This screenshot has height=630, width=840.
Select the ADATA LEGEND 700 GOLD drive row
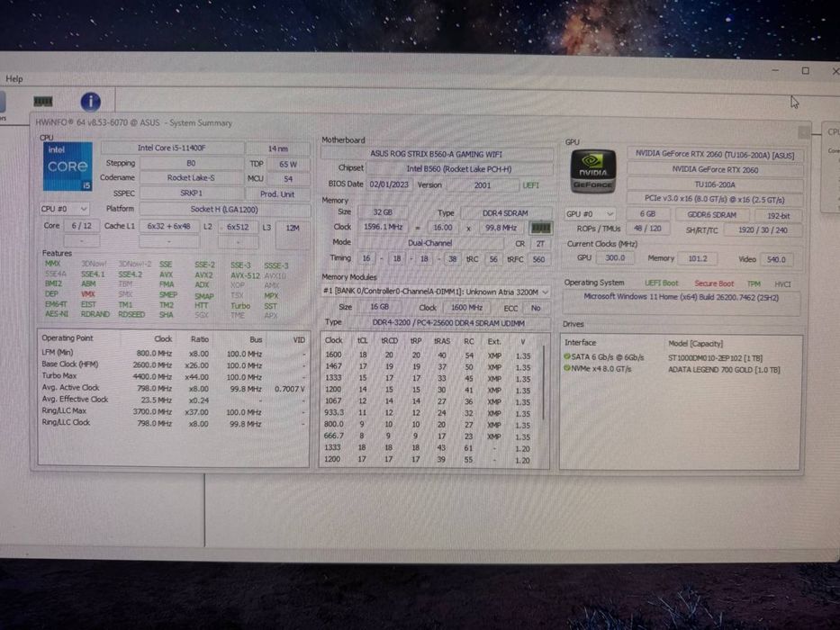pos(681,369)
